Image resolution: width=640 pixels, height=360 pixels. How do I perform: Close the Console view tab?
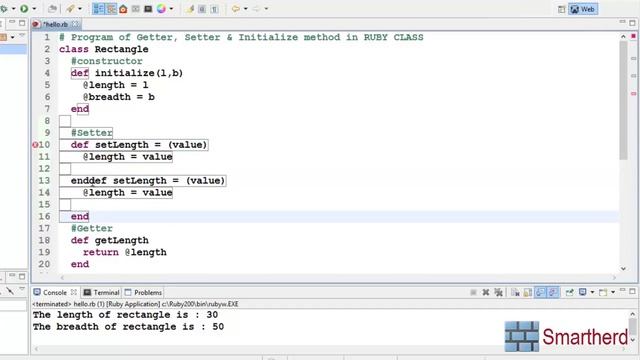[73, 292]
